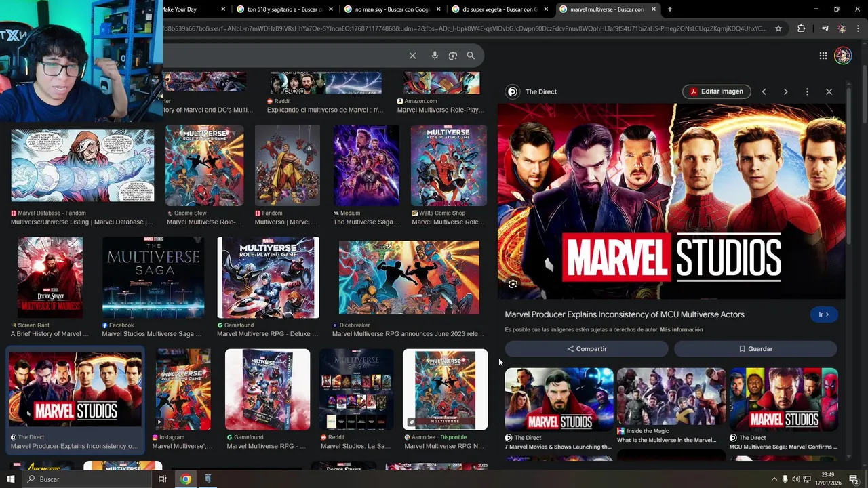868x488 pixels.
Task: Click Lens search icon on preview image
Action: pos(513,284)
